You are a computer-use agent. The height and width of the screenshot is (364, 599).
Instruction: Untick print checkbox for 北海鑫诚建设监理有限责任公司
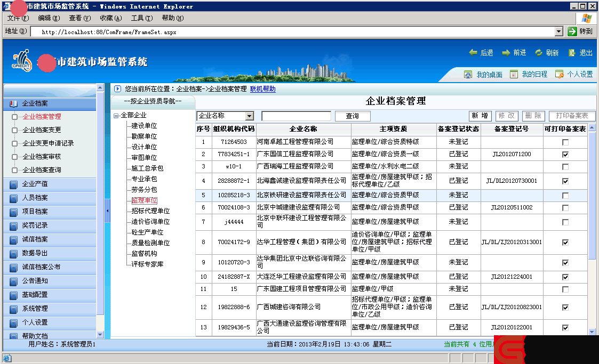point(565,181)
